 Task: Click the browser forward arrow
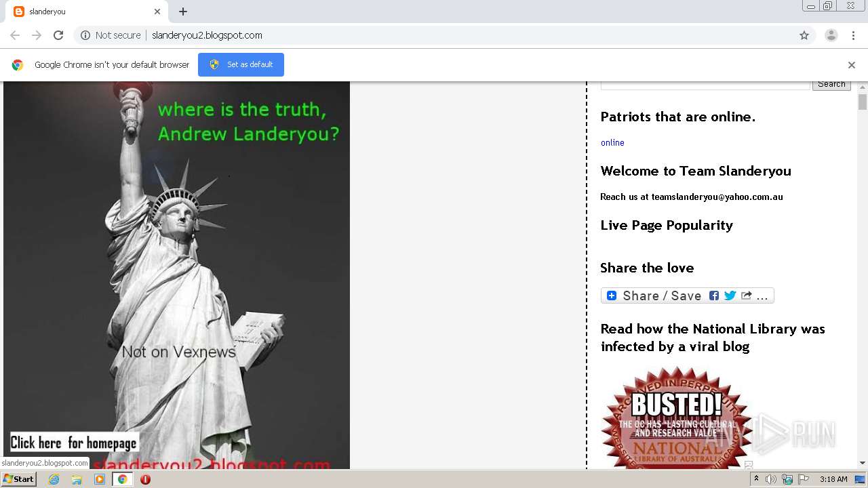37,35
